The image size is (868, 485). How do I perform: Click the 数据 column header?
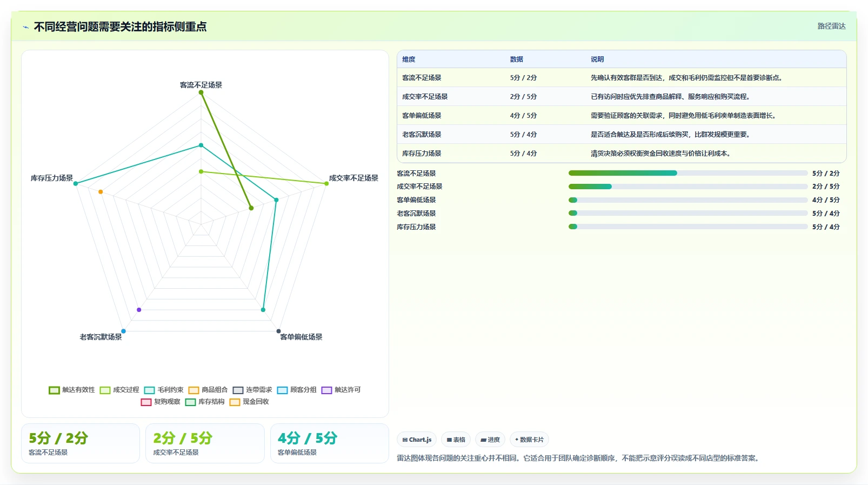coord(517,59)
